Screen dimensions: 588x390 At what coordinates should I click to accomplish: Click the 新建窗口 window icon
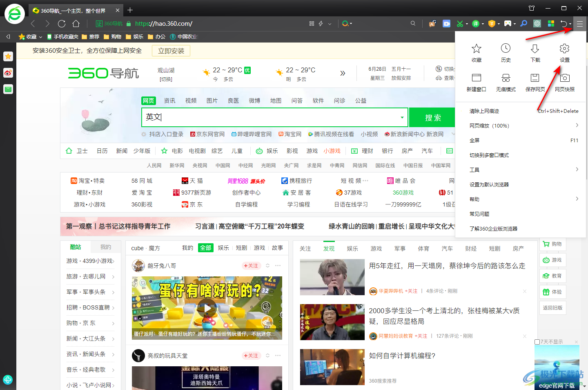click(x=476, y=78)
